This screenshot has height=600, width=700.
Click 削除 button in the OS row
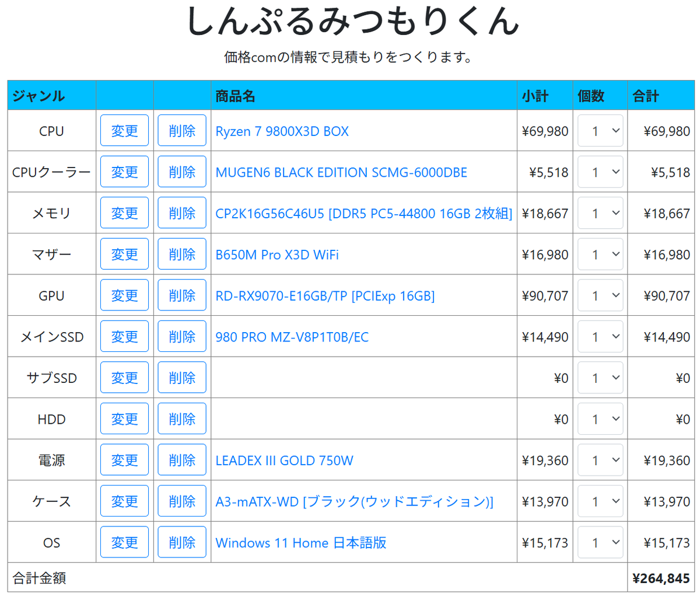coord(181,542)
